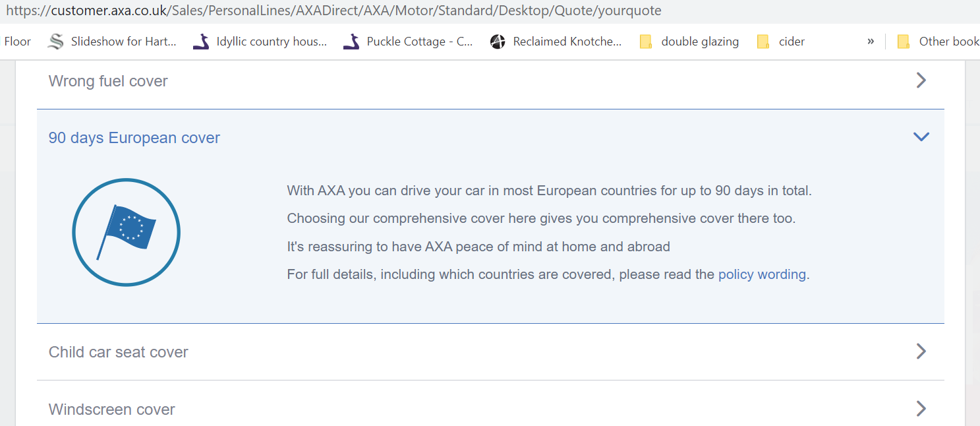Click the European flag circle icon
The image size is (980, 426).
(x=126, y=232)
